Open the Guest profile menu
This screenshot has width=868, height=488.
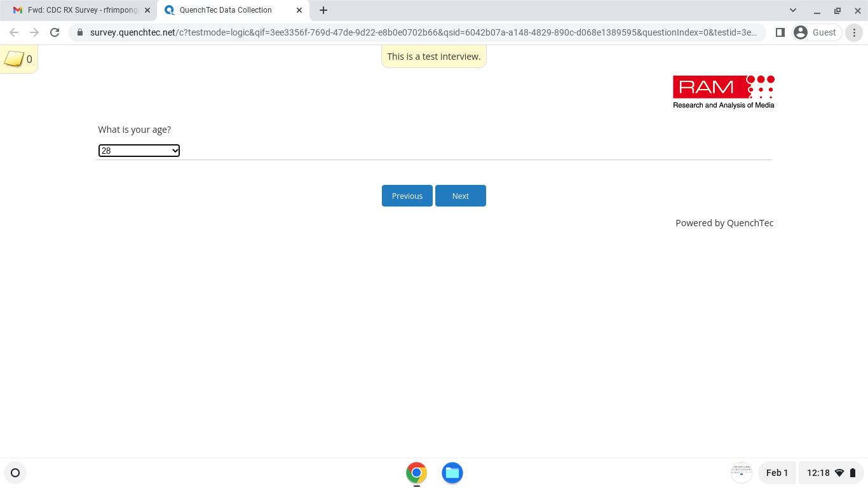click(x=817, y=32)
